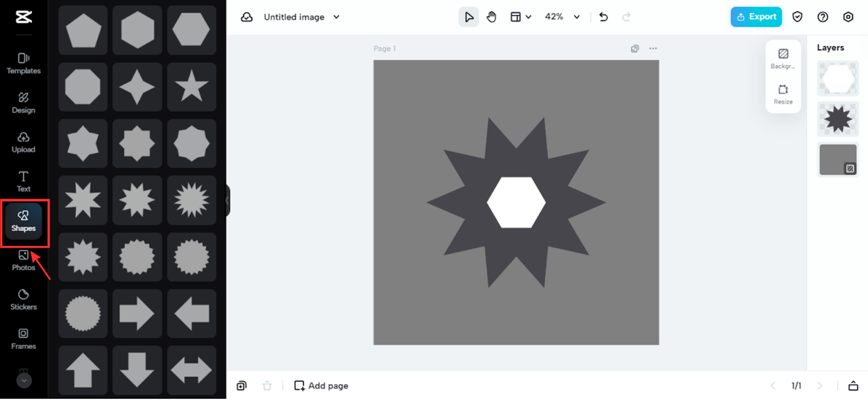The width and height of the screenshot is (868, 403).
Task: Expand more sidebar options with down chevron
Action: 24,381
